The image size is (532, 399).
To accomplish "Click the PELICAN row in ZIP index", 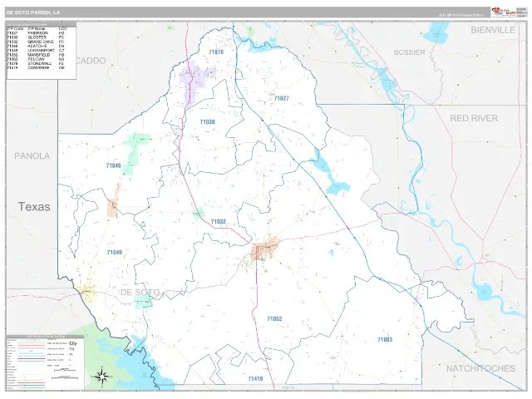I will click(x=37, y=59).
